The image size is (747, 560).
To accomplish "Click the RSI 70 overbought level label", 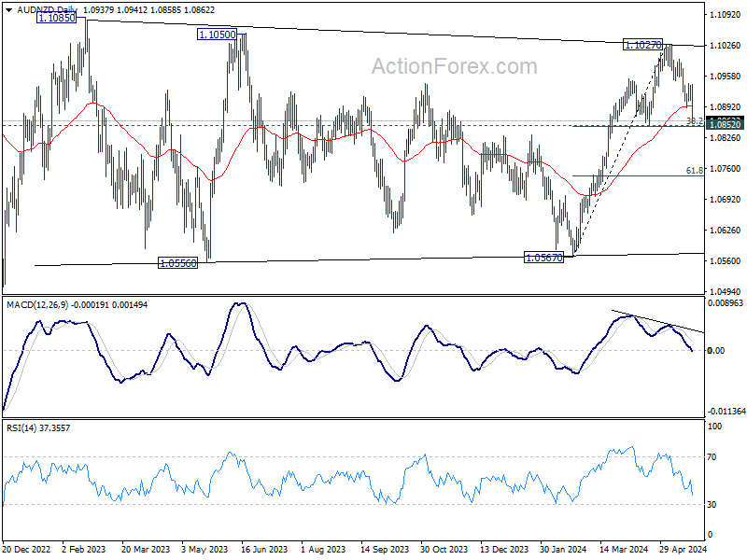I will [x=712, y=457].
